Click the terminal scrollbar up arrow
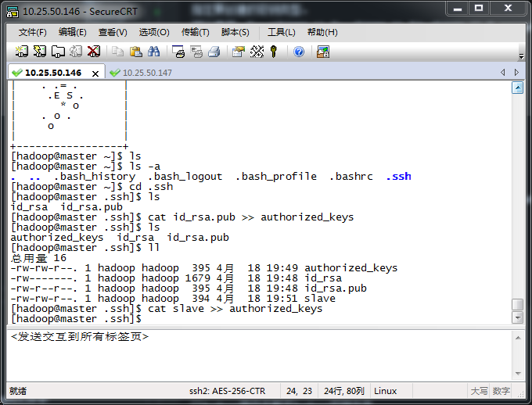Viewport: 532px width, 405px height. coord(517,88)
